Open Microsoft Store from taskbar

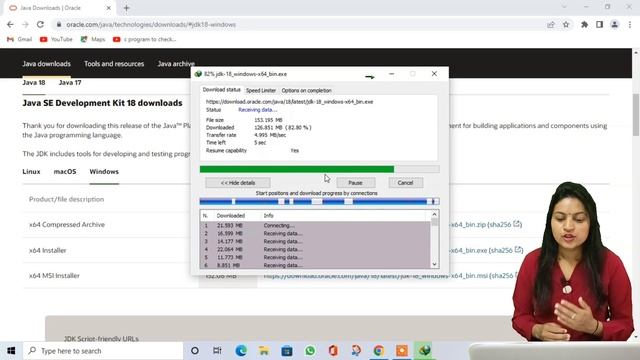click(287, 351)
